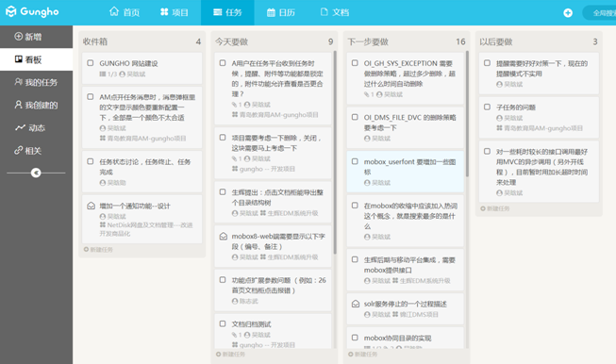Collapse sidebar with the arrow handle
Viewport: 616px width, 364px height.
point(36,173)
